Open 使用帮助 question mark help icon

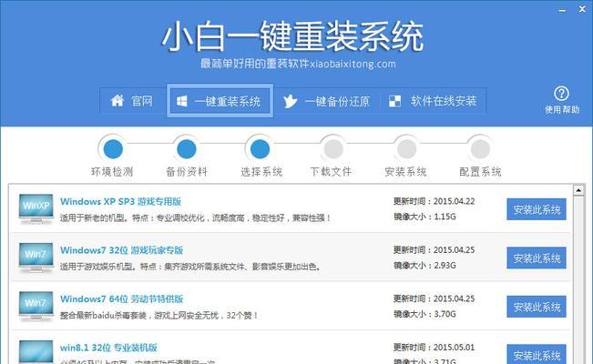tap(561, 94)
